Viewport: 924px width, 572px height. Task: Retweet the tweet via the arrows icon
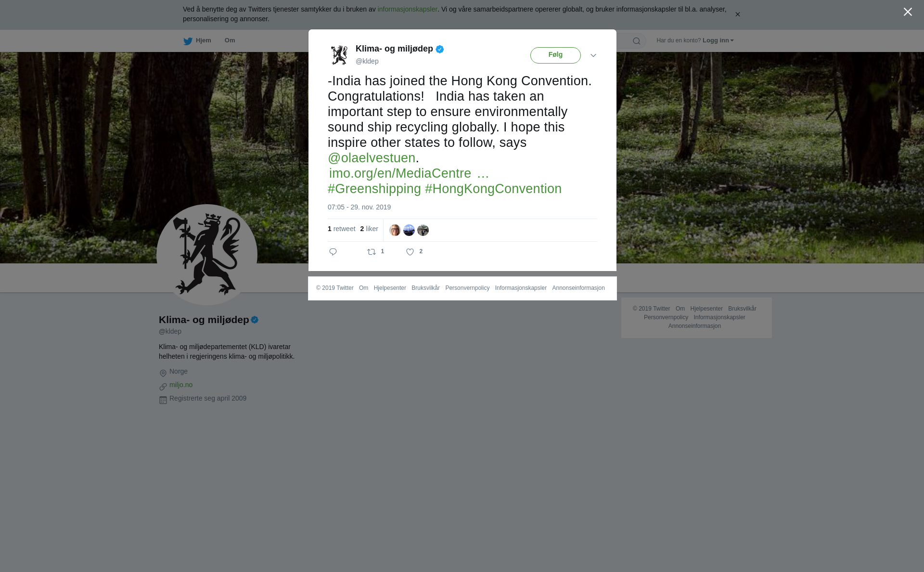click(x=372, y=252)
